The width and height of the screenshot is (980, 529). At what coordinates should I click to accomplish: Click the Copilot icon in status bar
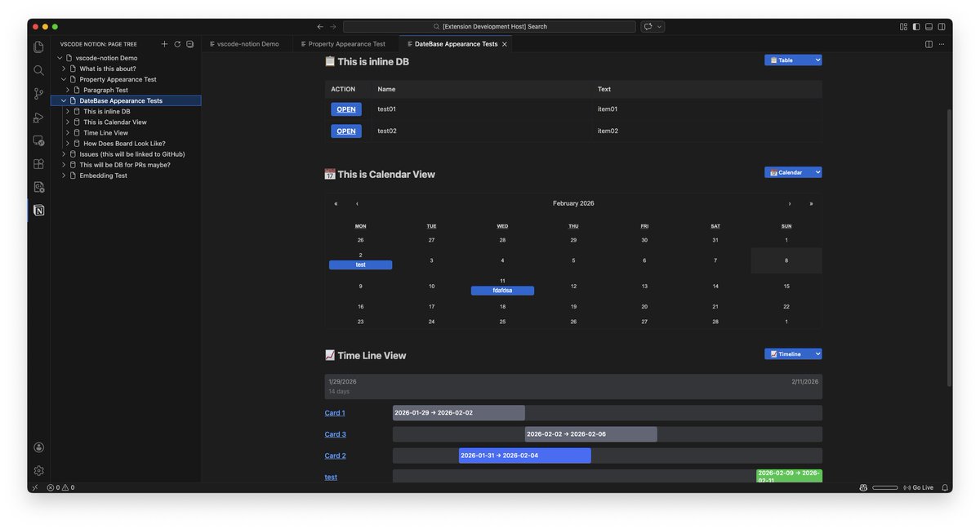pos(863,487)
